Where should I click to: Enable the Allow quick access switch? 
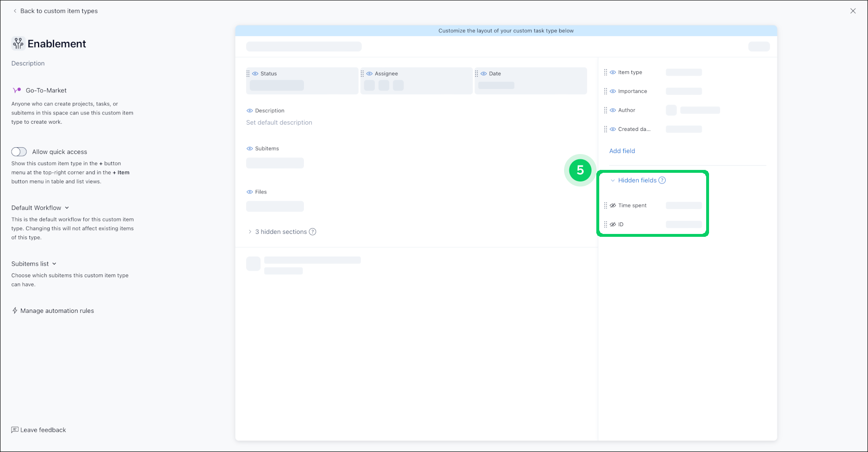tap(19, 152)
